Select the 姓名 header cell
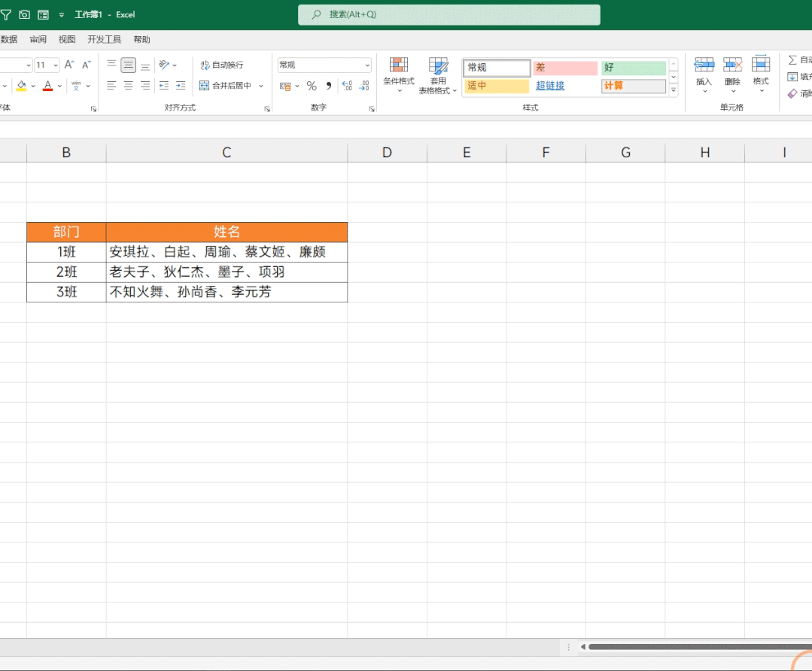 (x=227, y=232)
